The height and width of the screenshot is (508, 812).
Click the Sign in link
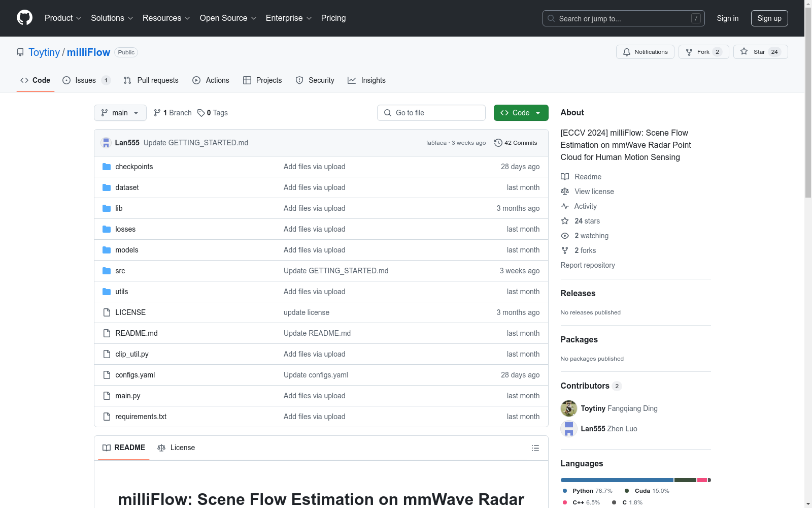pyautogui.click(x=728, y=18)
